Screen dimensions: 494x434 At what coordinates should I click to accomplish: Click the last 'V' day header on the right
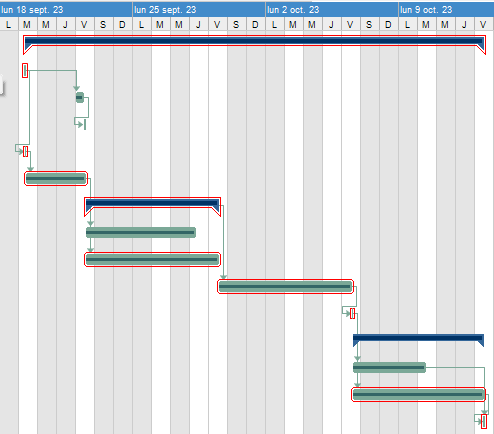pyautogui.click(x=484, y=24)
